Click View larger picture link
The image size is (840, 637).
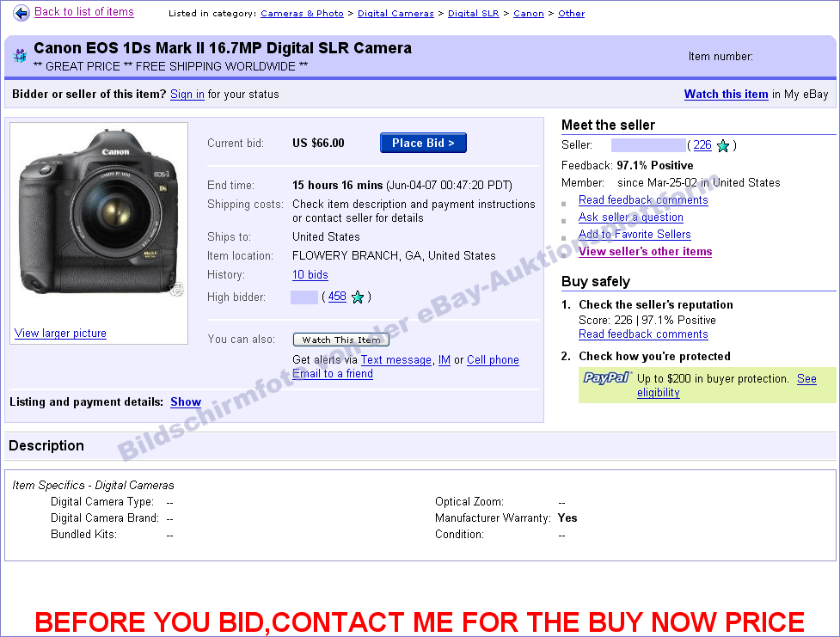[60, 334]
